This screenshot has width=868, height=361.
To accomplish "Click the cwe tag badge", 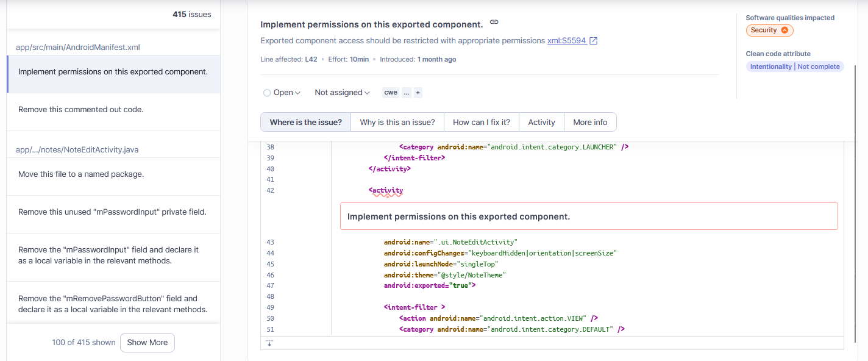I will pos(391,93).
